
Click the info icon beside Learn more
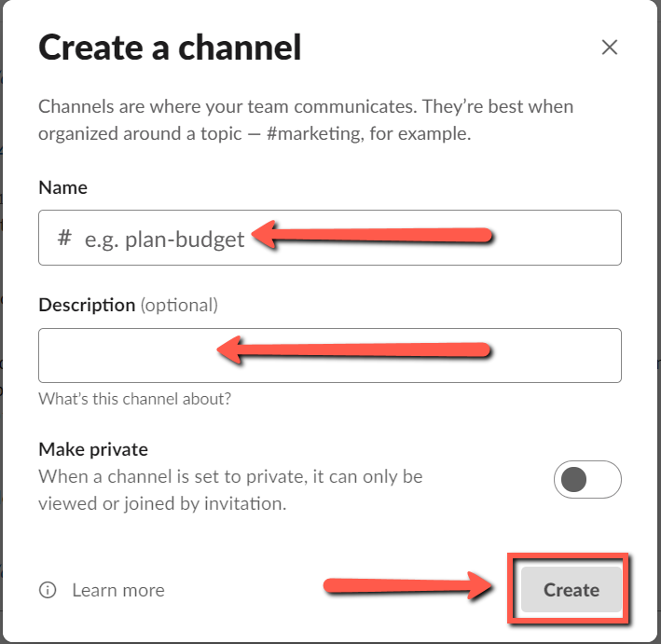[x=48, y=590]
